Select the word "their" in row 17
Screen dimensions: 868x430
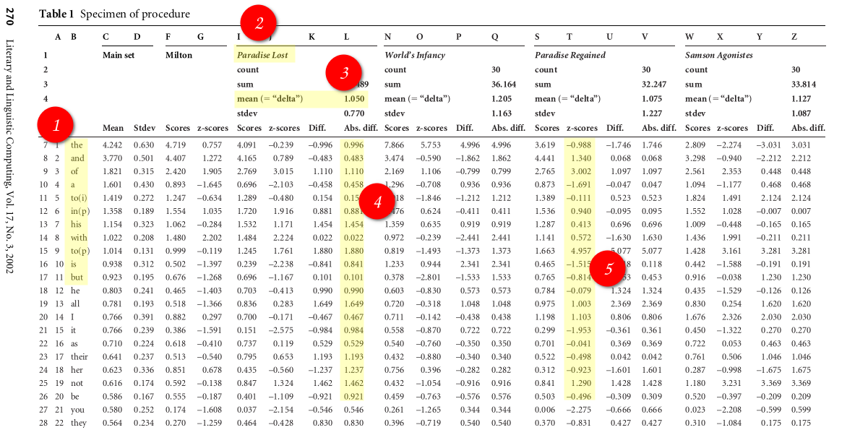pos(80,356)
